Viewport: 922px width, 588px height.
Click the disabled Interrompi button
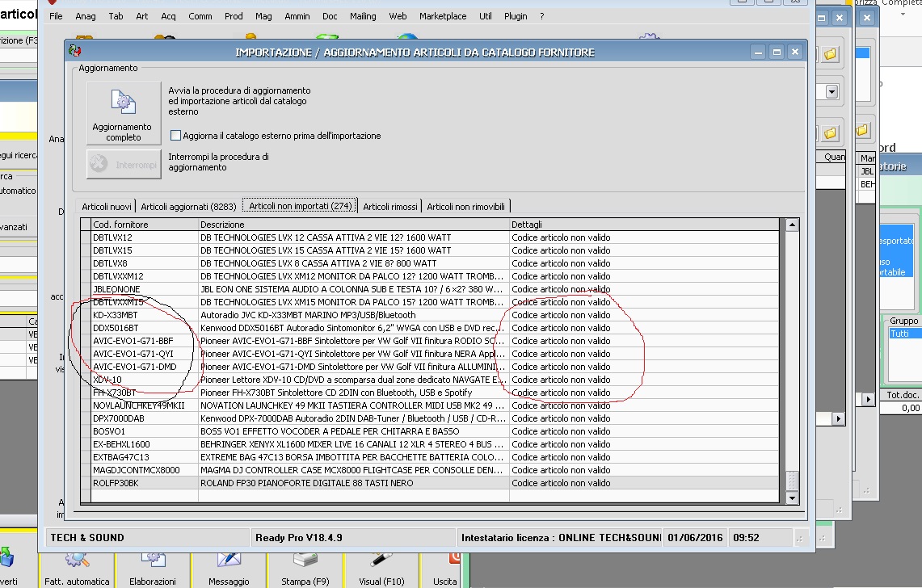coord(124,164)
